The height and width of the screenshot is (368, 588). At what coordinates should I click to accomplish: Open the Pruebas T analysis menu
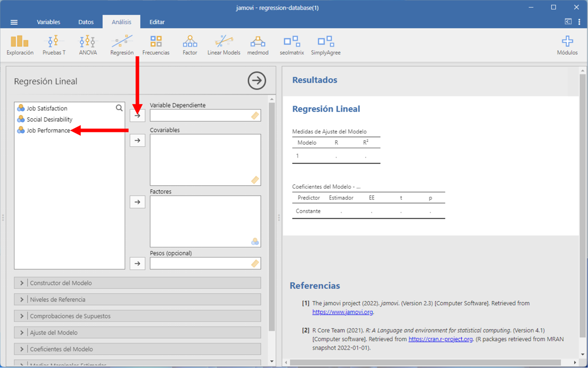click(x=54, y=45)
